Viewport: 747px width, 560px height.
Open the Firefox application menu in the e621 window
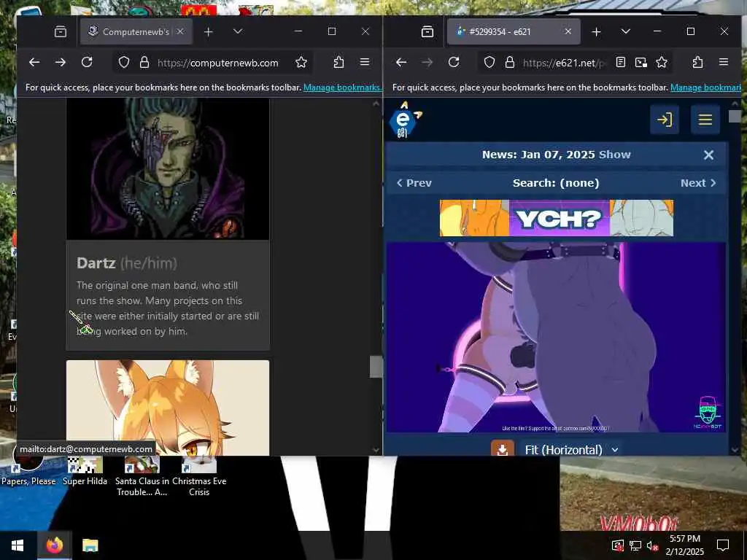click(x=724, y=63)
